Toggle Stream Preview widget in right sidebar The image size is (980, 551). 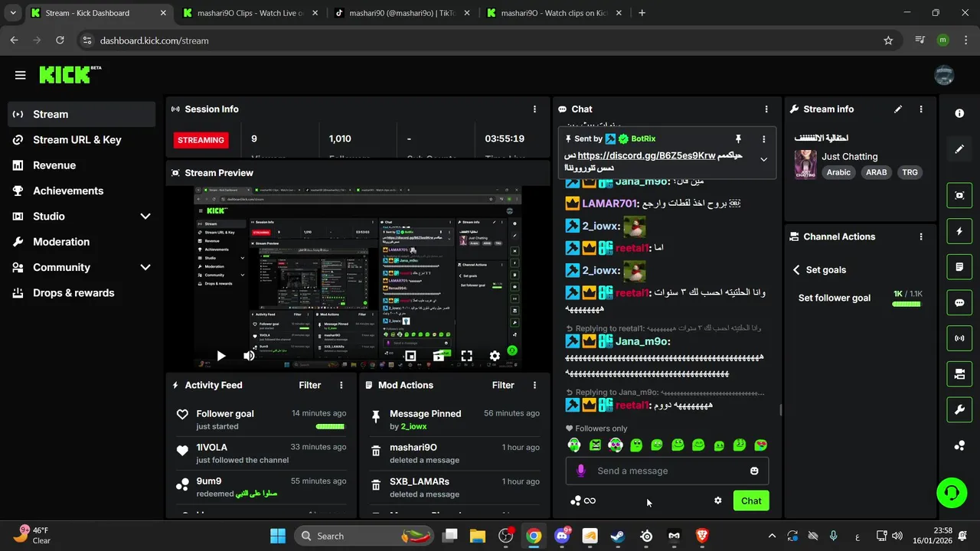coord(959,195)
